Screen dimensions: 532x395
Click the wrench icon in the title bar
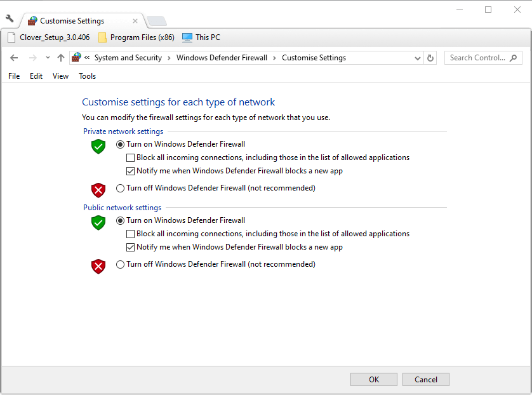[x=10, y=19]
